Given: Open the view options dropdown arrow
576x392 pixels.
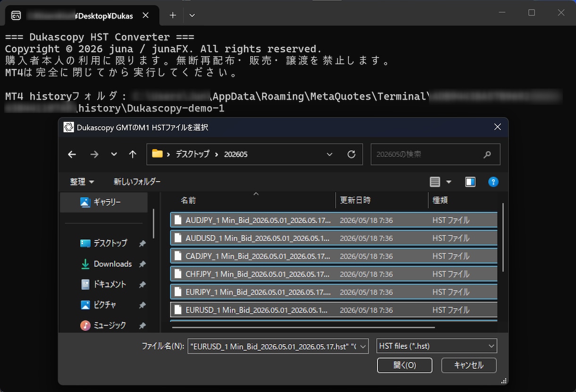Looking at the screenshot, I should (x=449, y=182).
